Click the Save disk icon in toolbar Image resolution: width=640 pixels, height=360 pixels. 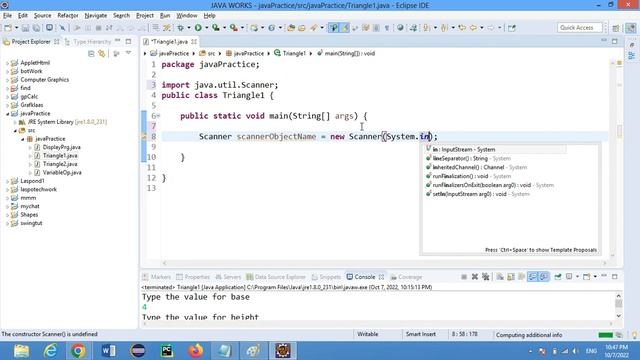pos(25,28)
